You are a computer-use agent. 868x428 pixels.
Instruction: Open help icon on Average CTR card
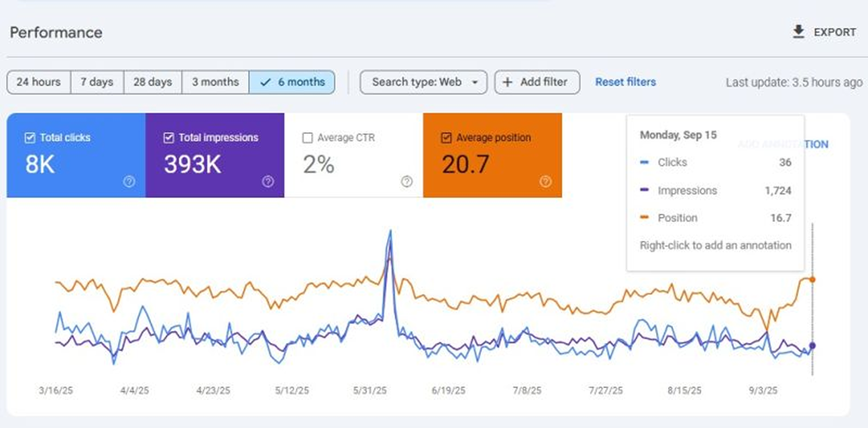(407, 181)
